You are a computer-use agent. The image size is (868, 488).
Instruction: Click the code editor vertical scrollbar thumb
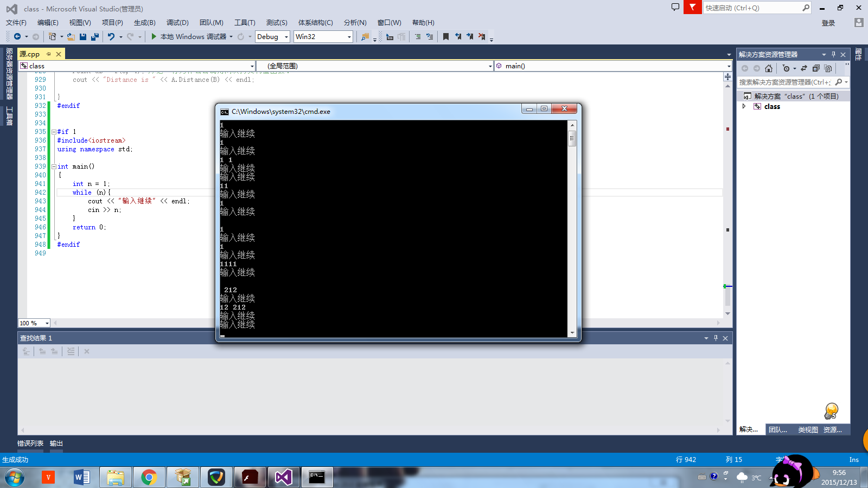tap(727, 298)
